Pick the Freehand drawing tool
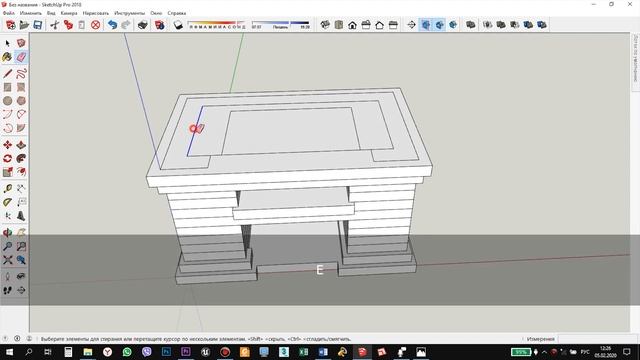Viewport: 640px width, 360px height. click(21, 73)
